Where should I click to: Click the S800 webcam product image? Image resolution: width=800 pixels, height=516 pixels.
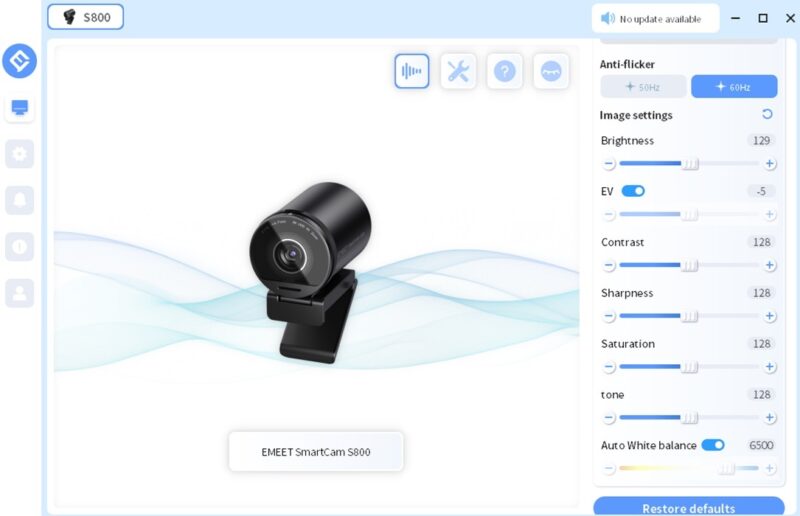point(311,273)
